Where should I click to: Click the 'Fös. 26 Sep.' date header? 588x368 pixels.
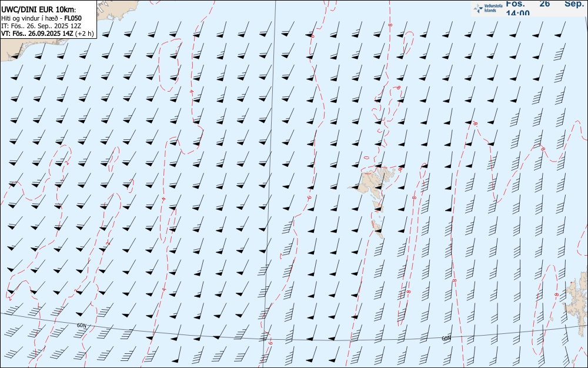pyautogui.click(x=545, y=4)
